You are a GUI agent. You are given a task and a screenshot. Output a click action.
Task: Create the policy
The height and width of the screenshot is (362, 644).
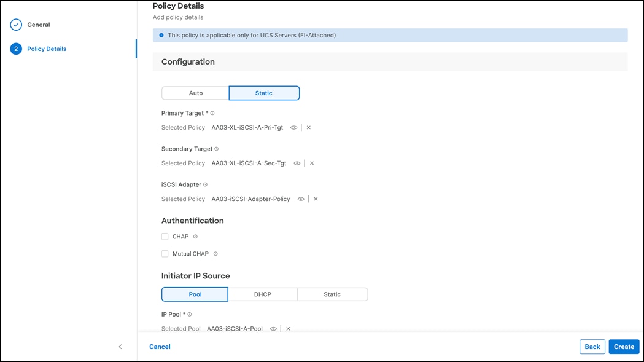[x=624, y=347]
